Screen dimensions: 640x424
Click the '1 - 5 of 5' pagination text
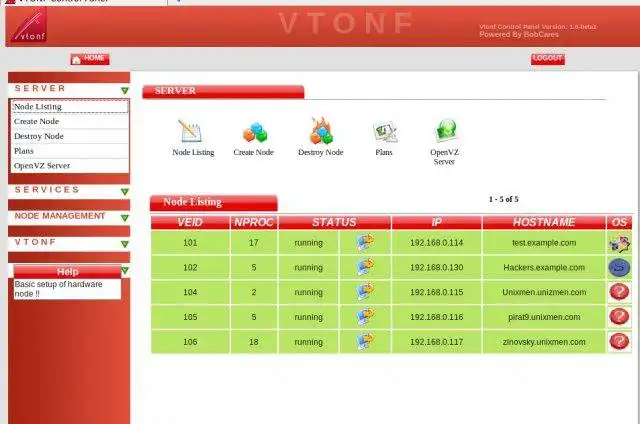click(x=504, y=200)
